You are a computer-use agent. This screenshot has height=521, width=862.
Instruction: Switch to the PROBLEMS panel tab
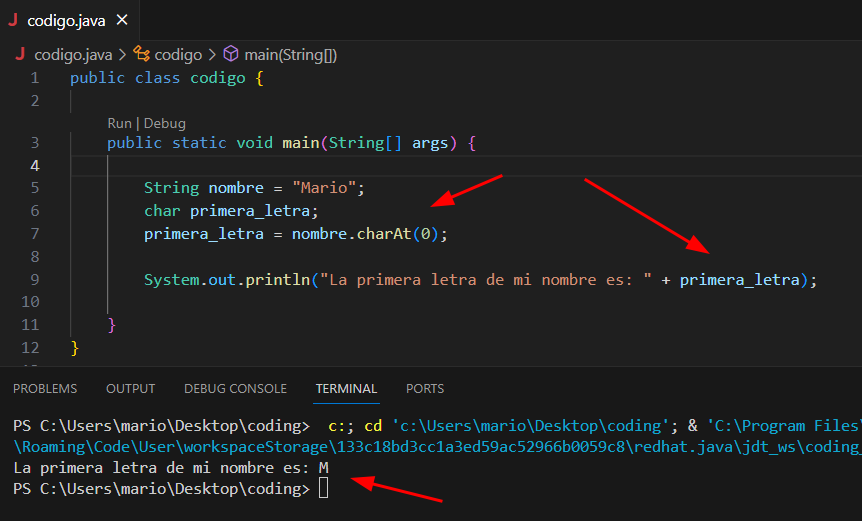[x=45, y=389]
